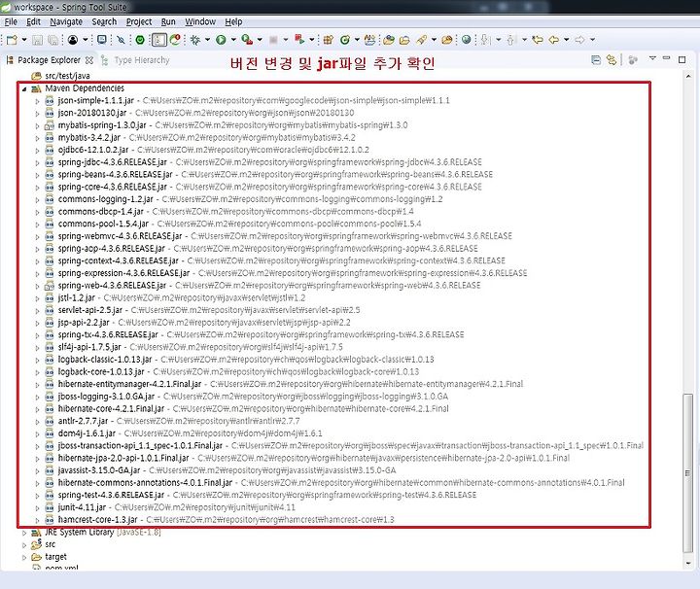
Task: Toggle Link with Editor in Package Explorer
Action: click(x=612, y=60)
